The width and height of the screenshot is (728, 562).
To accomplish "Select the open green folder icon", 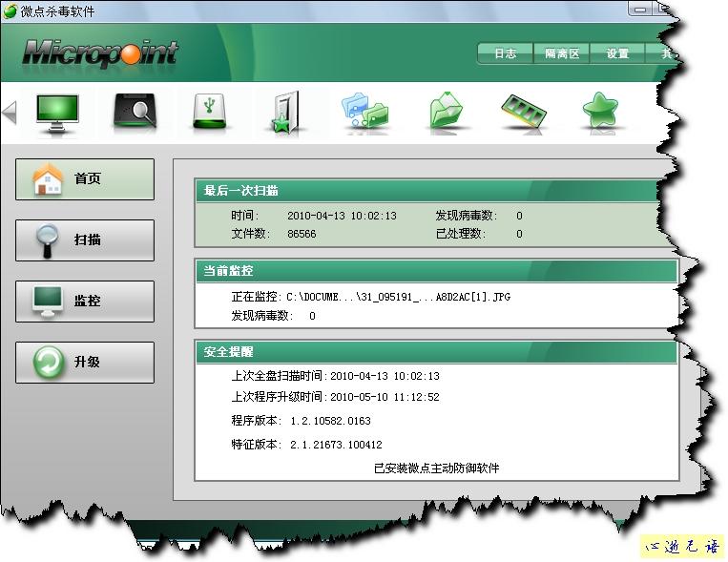I will click(446, 112).
